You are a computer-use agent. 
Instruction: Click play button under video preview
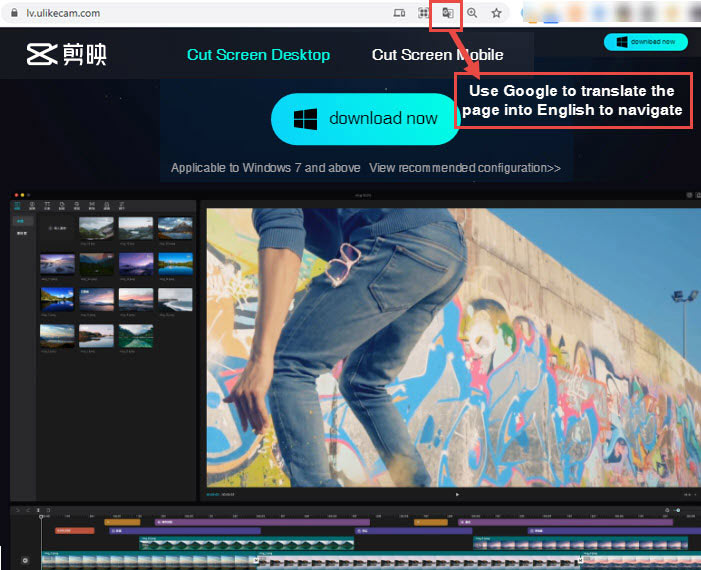pos(457,494)
